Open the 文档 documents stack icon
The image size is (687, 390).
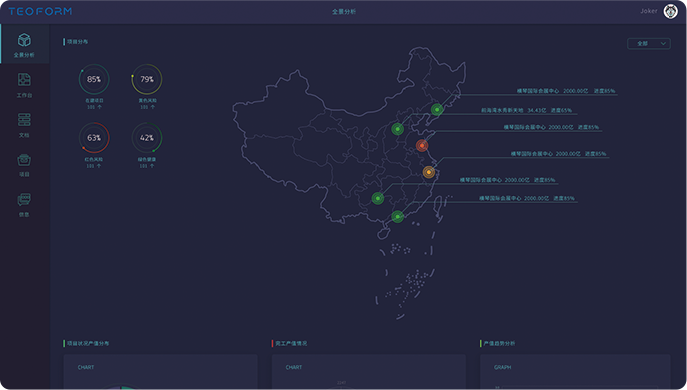point(24,120)
